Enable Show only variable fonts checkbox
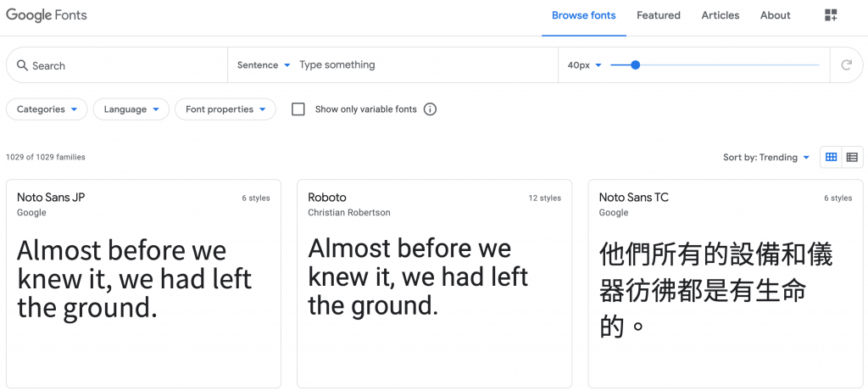Screen dimensions: 868x391 (298, 109)
